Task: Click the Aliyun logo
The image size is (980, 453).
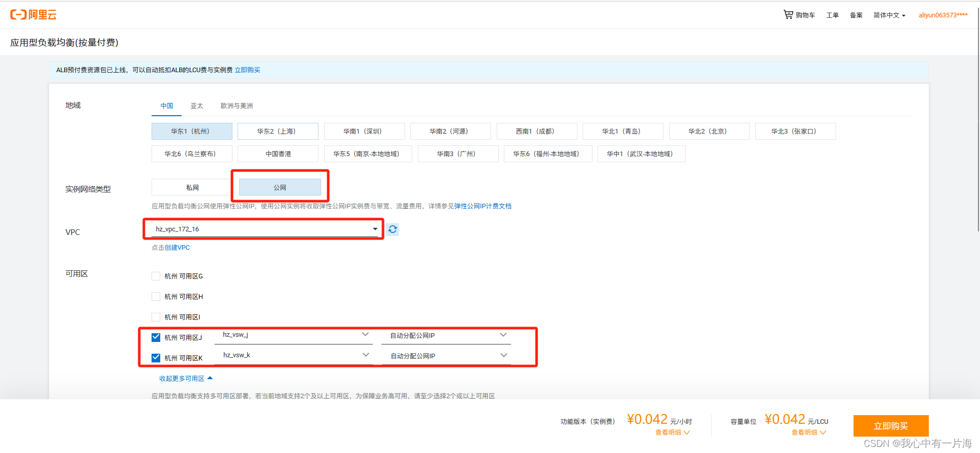Action: pos(33,15)
